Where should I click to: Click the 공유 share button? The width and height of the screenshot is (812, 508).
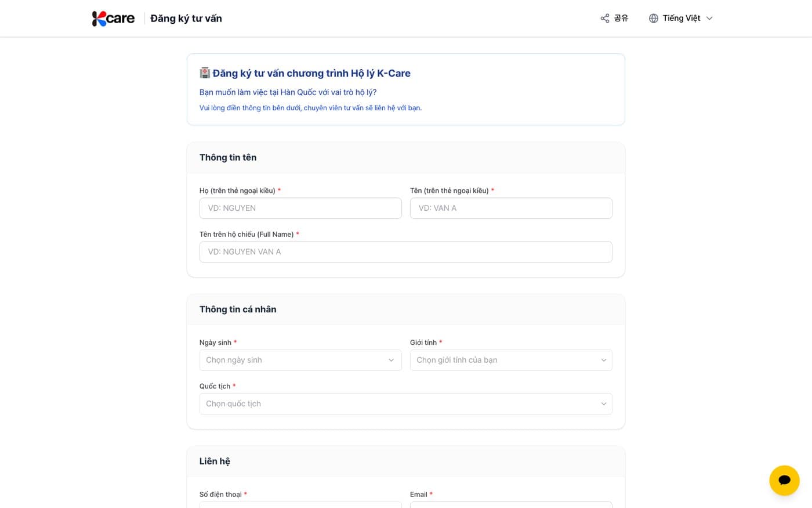pyautogui.click(x=614, y=19)
